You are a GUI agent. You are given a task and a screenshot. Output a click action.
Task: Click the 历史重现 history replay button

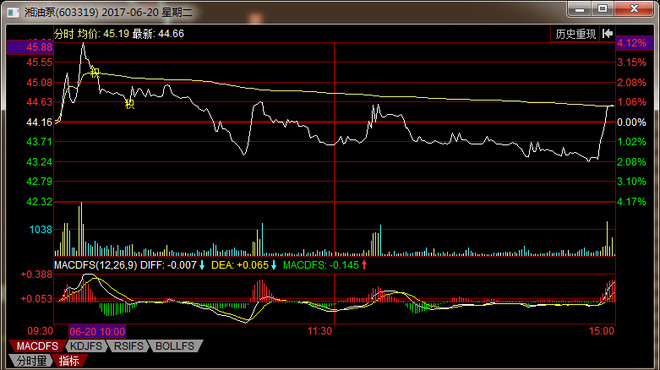[x=575, y=34]
